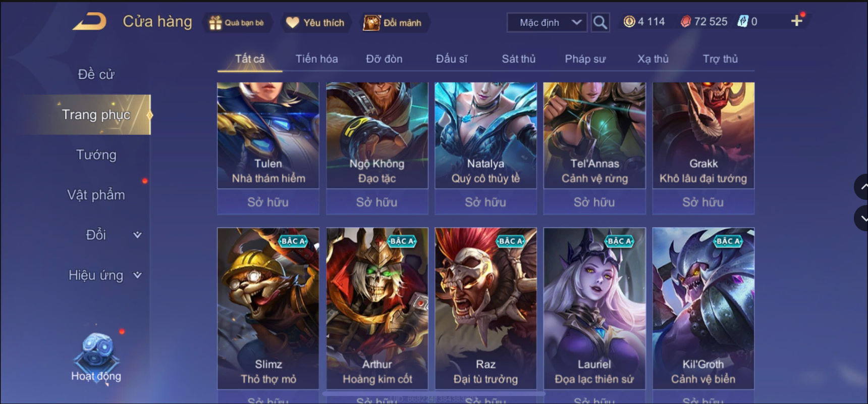868x404 pixels.
Task: Open the Lauriel Đọa lạc thiên sứ skin
Action: click(x=594, y=308)
